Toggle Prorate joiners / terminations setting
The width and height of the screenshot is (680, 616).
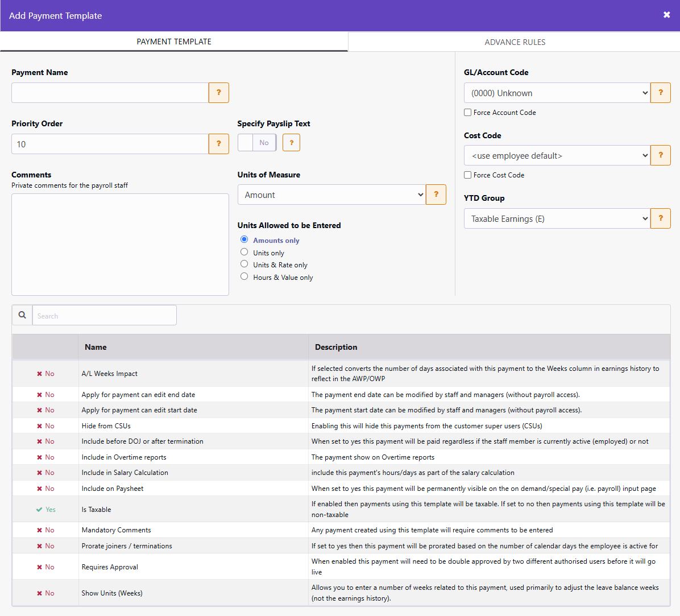[45, 545]
